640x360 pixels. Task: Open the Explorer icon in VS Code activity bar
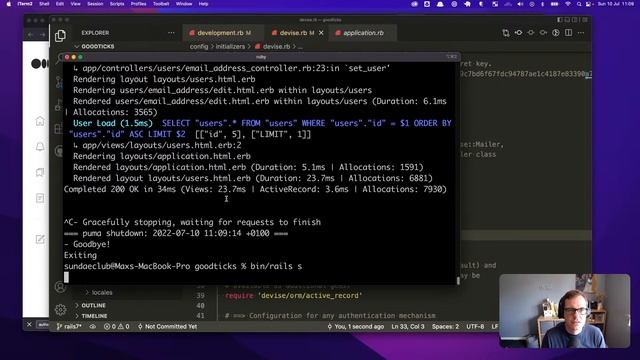click(60, 36)
